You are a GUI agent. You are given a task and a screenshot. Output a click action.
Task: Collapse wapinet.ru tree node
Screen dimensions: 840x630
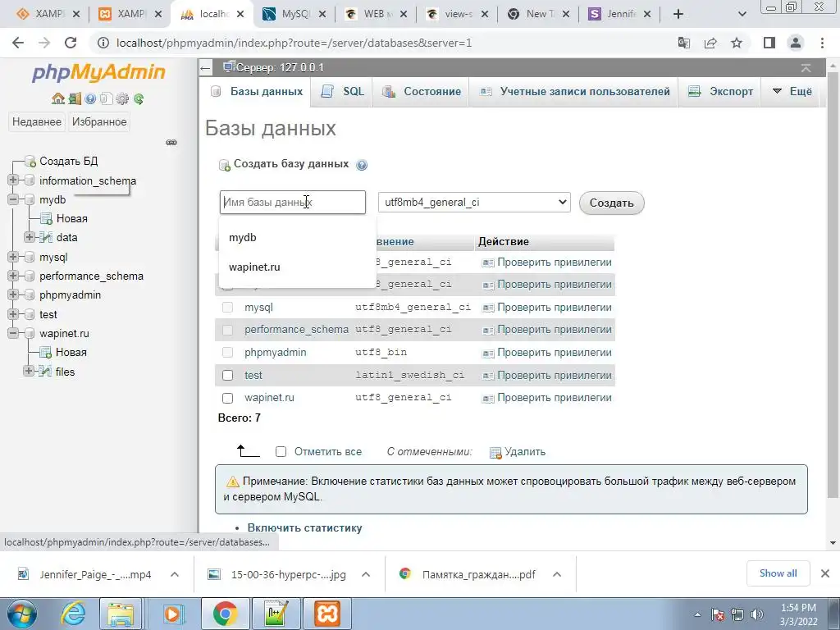13,333
